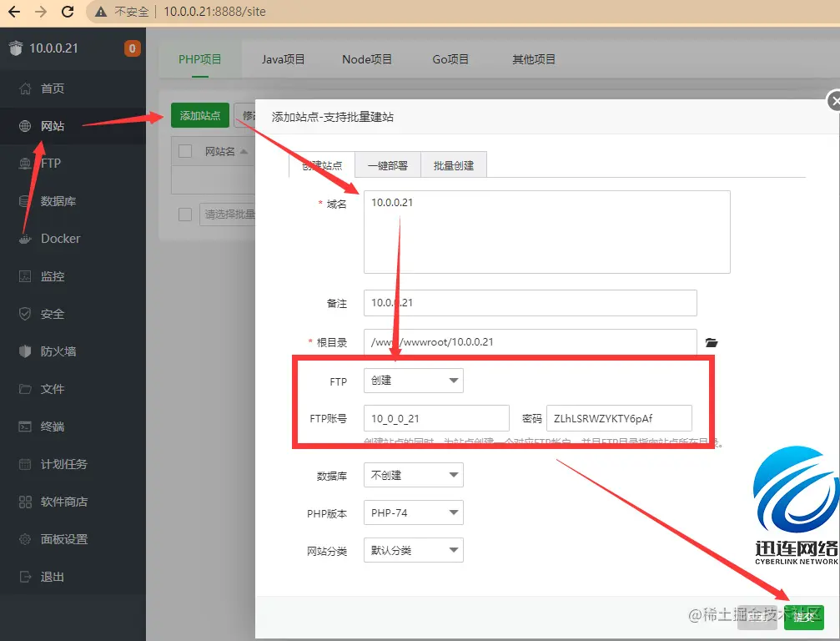Click the 退出 logout icon in sidebar
Screen dimensions: 840x641
[x=25, y=577]
